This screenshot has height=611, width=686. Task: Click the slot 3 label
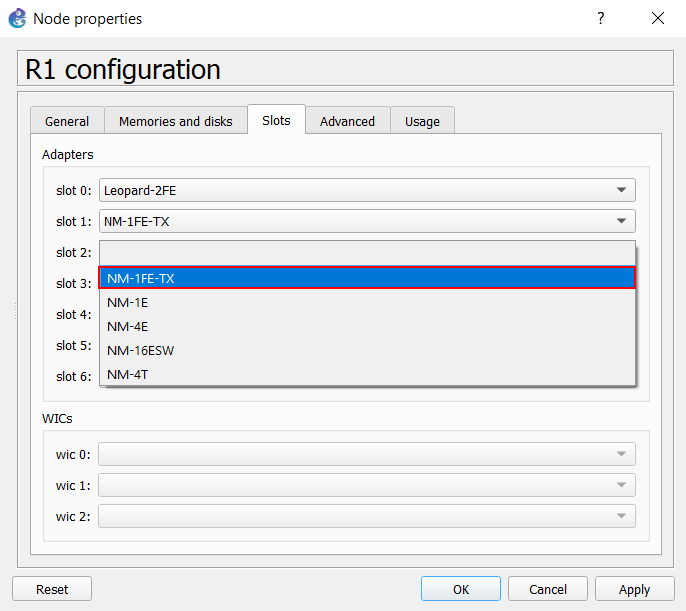click(74, 284)
